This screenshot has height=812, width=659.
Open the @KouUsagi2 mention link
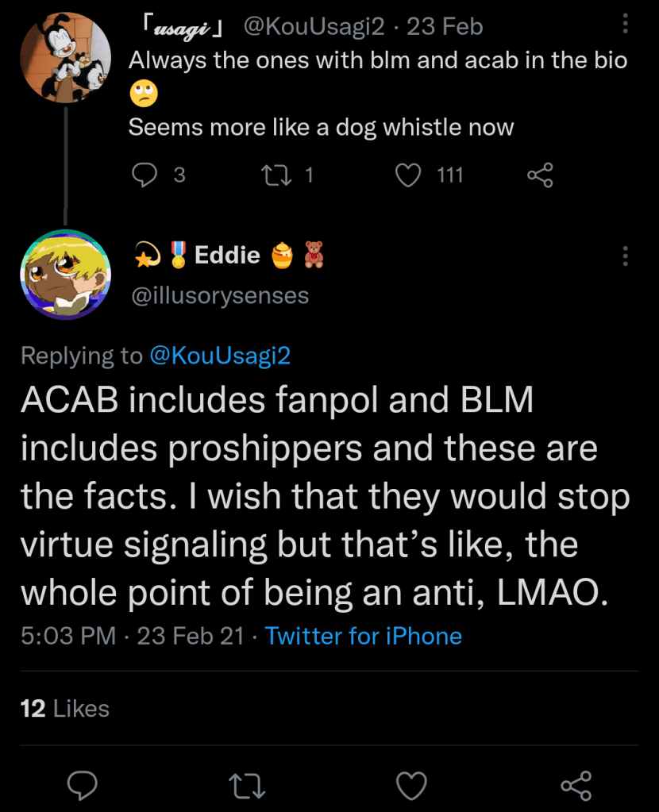[220, 356]
